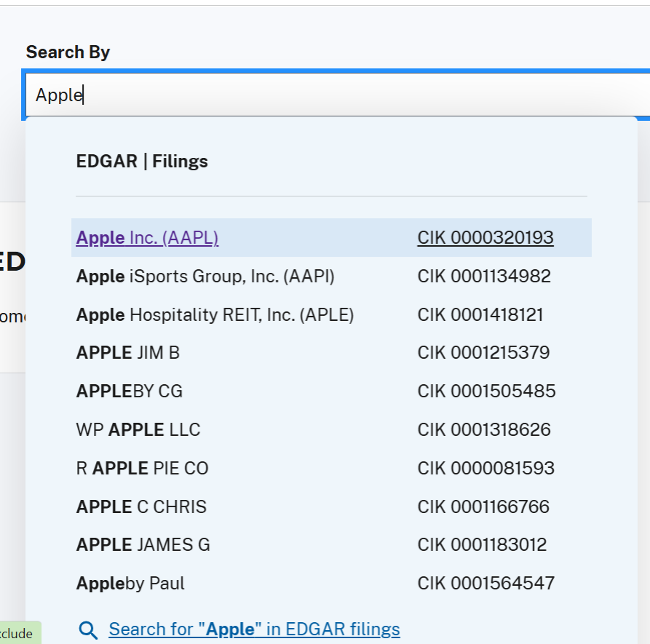Select the APPLE JIM B filer

(127, 352)
